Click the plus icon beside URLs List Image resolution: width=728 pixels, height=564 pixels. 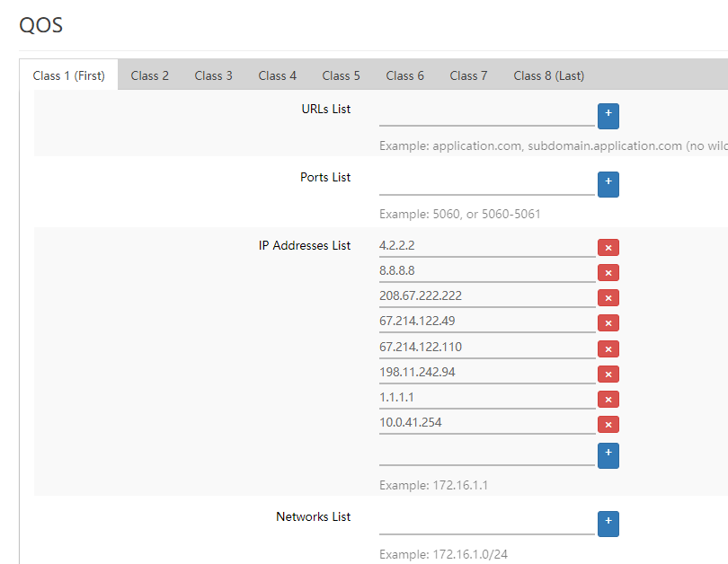point(608,116)
